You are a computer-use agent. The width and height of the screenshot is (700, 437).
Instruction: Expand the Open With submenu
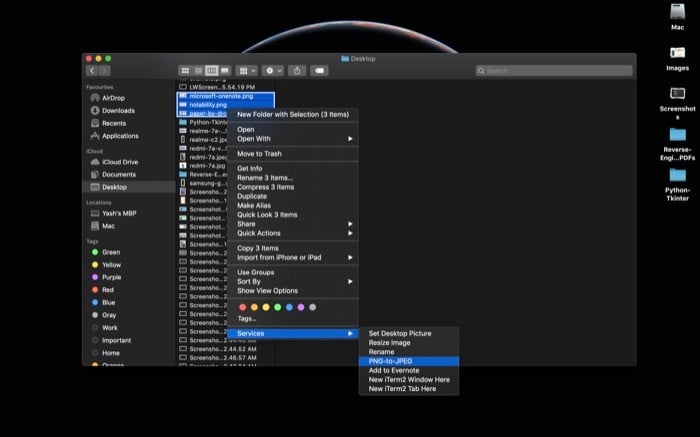coord(293,139)
